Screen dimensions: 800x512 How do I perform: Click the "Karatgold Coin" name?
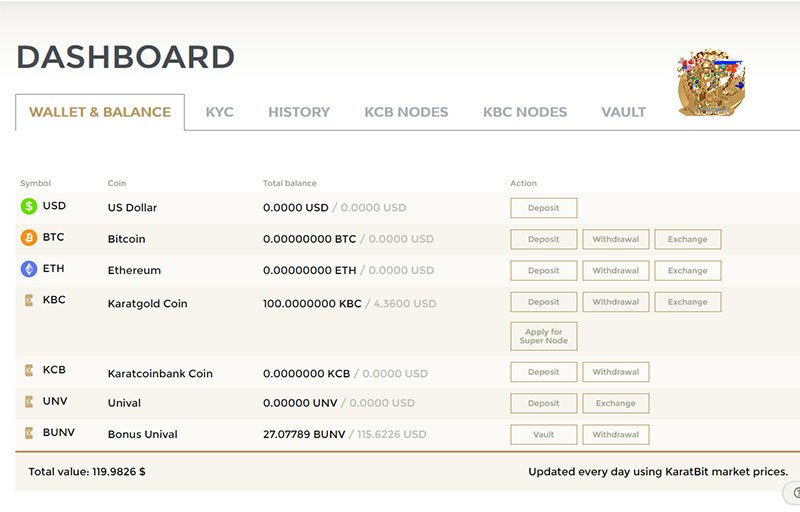147,303
